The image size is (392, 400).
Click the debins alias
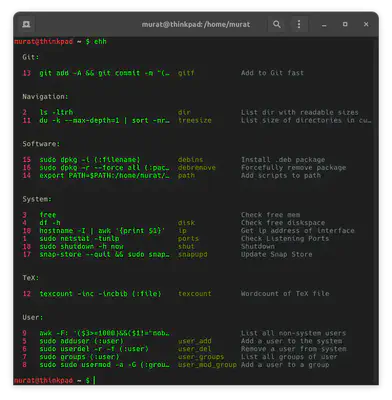190,160
